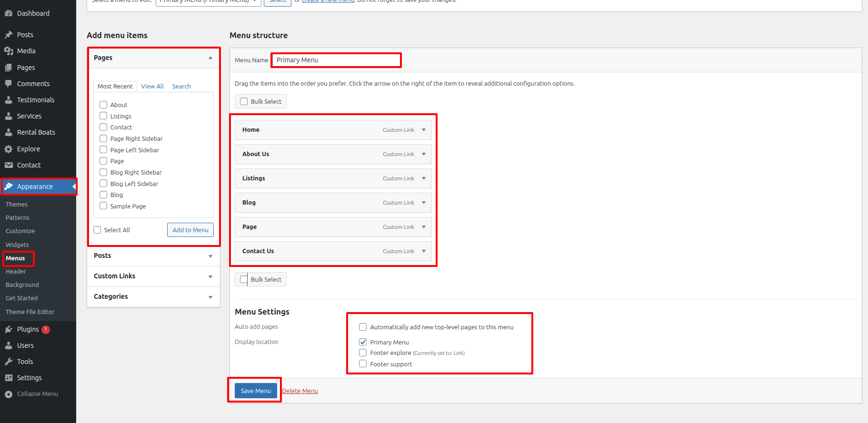Click the Delete Menu link
This screenshot has width=868, height=423.
(300, 391)
